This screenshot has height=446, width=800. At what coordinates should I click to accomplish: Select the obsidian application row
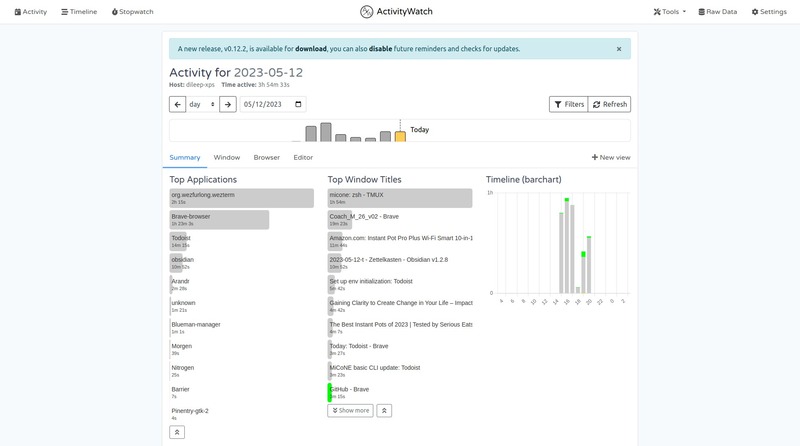click(241, 263)
